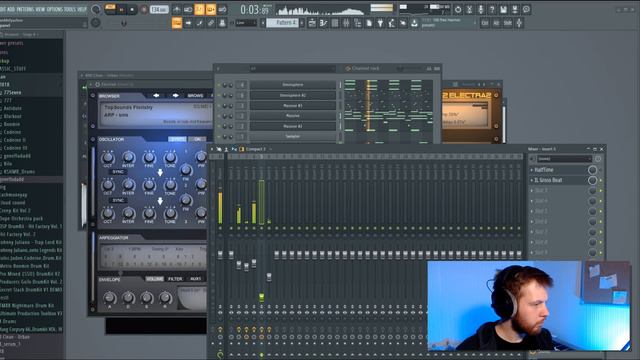Click the Master track fader in mixer
The image size is (640, 360).
click(220, 255)
